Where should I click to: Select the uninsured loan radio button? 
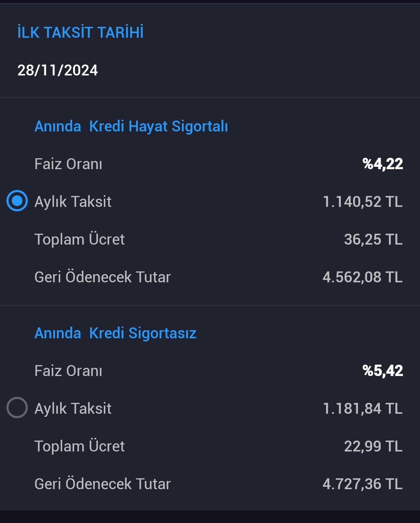17,408
